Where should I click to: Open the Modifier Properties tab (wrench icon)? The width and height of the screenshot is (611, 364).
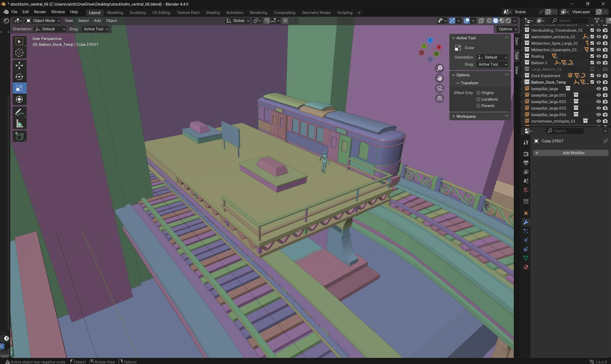tap(526, 222)
